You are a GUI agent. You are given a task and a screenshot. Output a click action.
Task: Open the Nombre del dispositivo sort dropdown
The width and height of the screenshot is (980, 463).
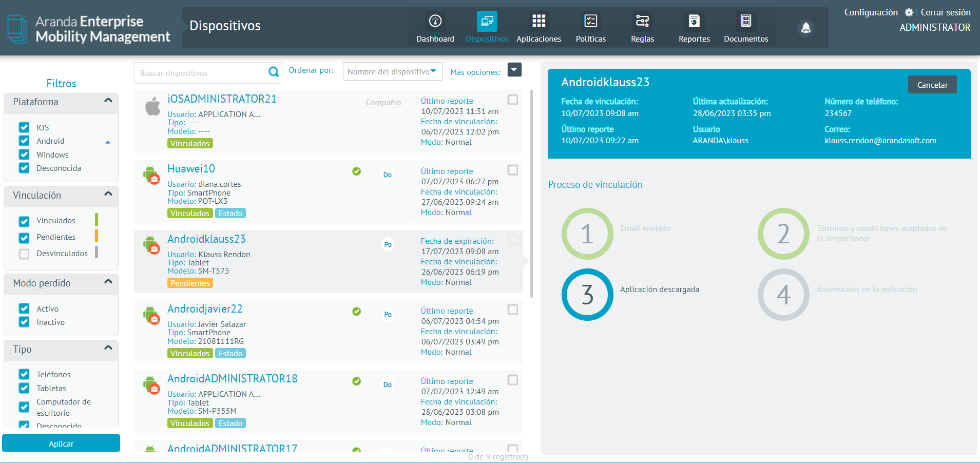tap(393, 71)
